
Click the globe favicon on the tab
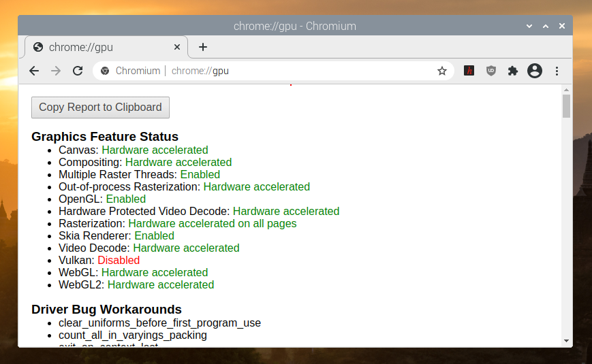pos(37,47)
